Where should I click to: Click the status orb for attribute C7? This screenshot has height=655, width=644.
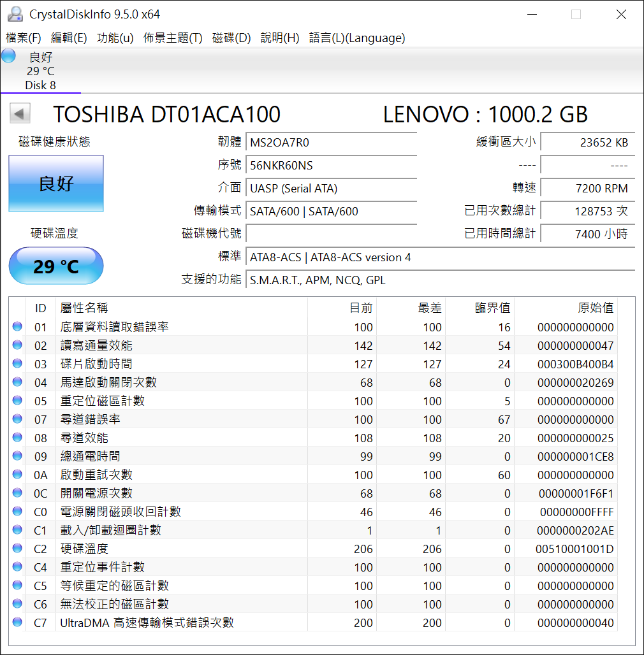[x=17, y=622]
